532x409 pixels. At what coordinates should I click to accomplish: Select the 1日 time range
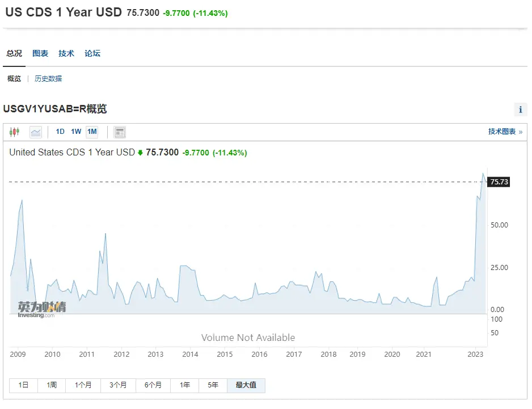pos(23,385)
